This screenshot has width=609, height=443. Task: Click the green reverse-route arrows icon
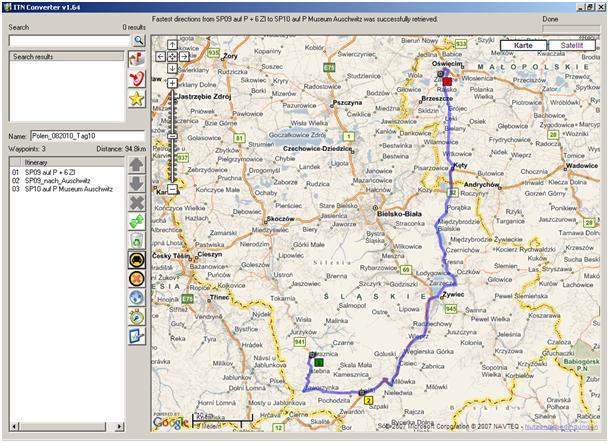tap(137, 222)
